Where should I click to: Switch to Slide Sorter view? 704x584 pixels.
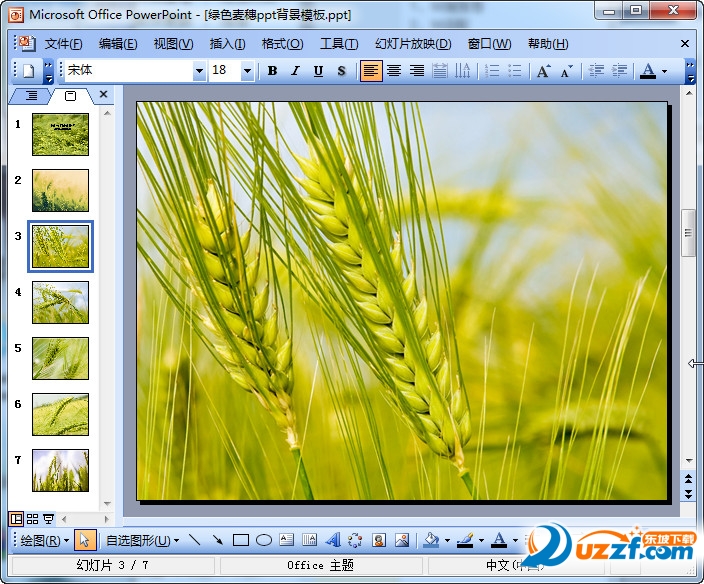pyautogui.click(x=32, y=519)
